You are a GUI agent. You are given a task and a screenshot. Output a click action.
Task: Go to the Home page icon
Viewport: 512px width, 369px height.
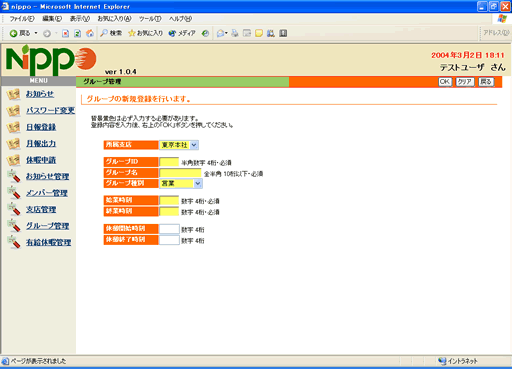(x=90, y=33)
